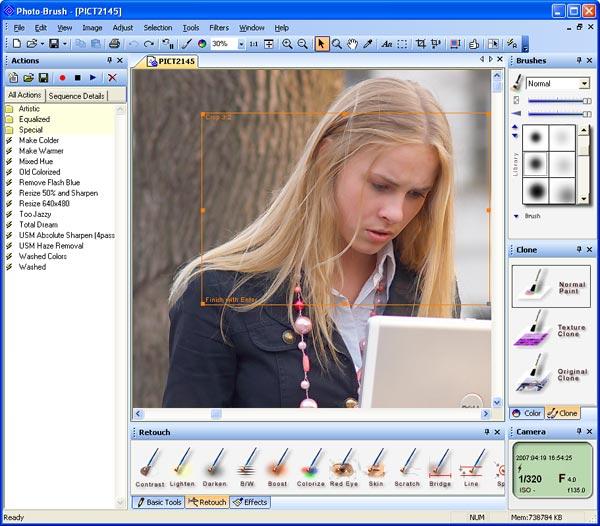The width and height of the screenshot is (600, 526).
Task: Select the hand pan tool
Action: 352,44
